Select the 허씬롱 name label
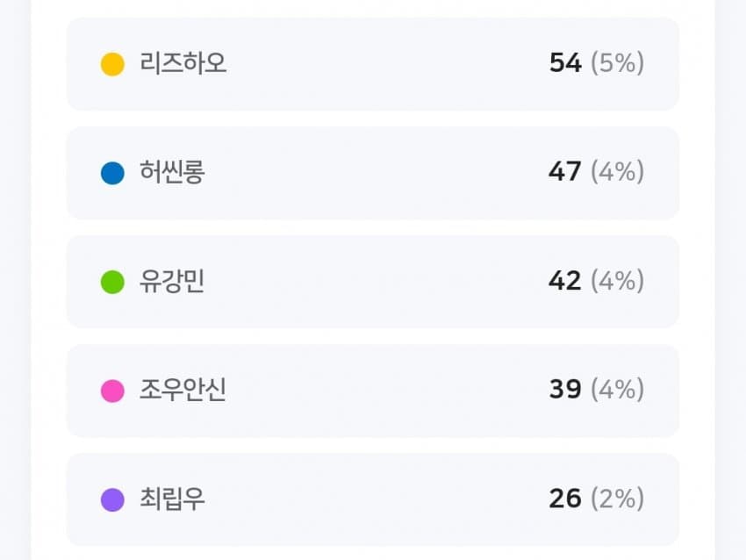Screen dimensions: 746x560 coord(172,172)
